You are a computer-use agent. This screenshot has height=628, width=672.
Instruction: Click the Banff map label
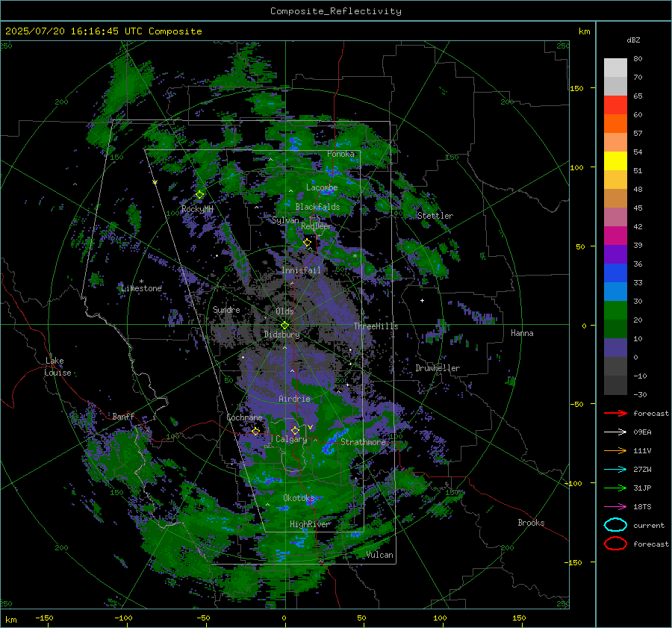coord(123,417)
